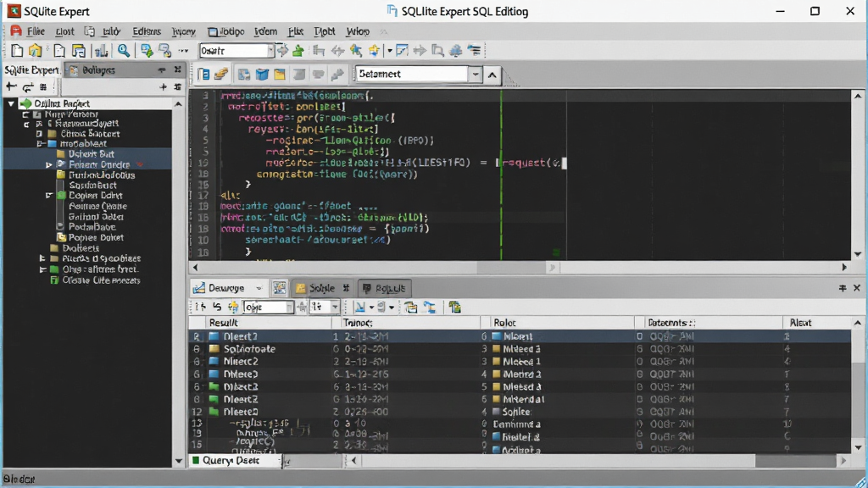
Task: Click the yellow note icon in editor toolbar
Action: click(280, 75)
